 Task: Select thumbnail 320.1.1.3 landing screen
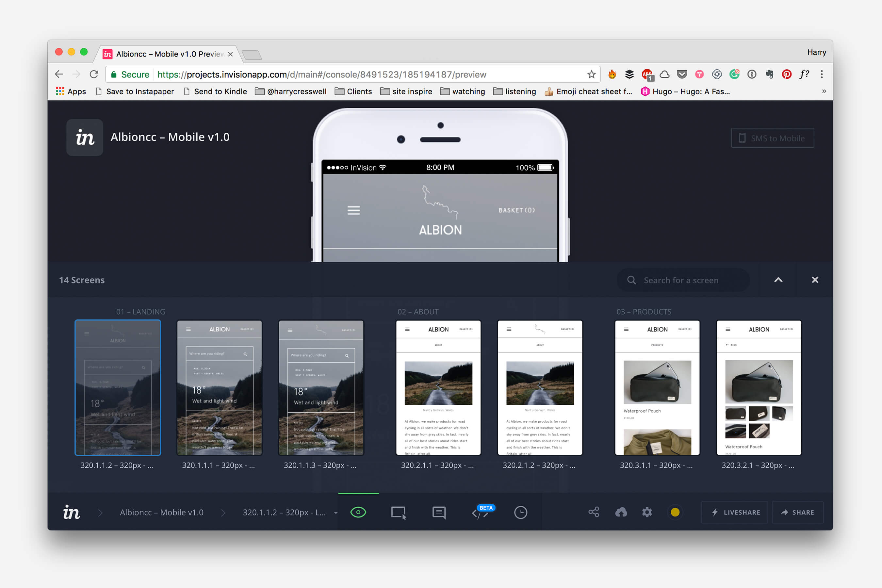(x=321, y=387)
